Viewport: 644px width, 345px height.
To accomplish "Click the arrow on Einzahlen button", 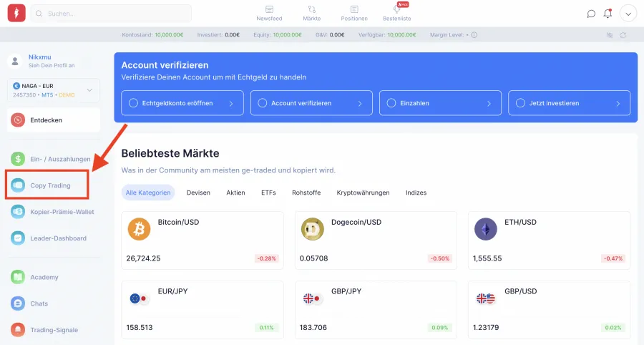I will (x=489, y=104).
